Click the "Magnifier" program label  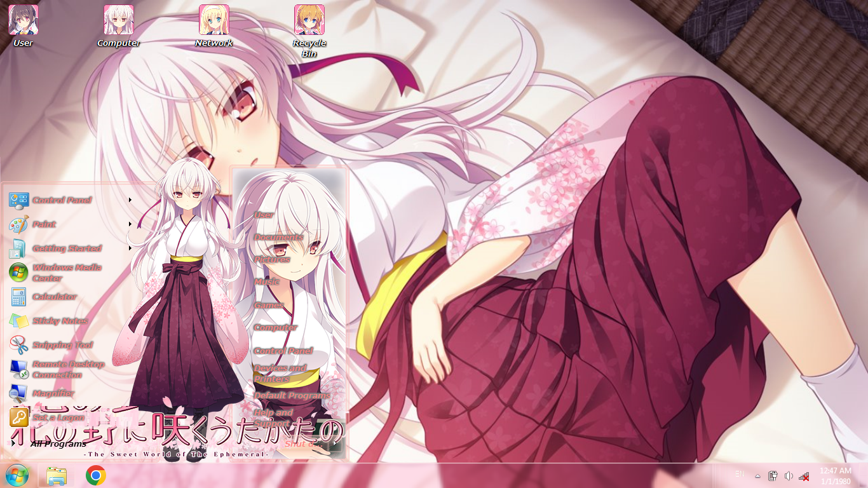(53, 393)
